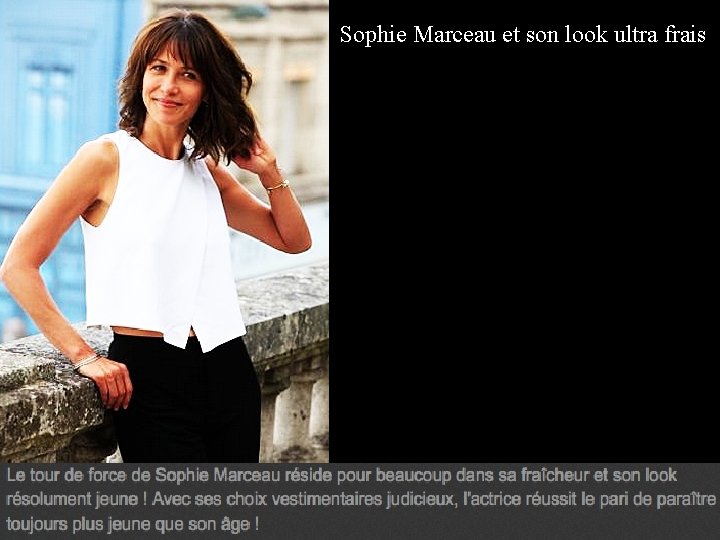Click the hand resting on the stone ledge
This screenshot has width=720, height=540.
pyautogui.click(x=109, y=382)
